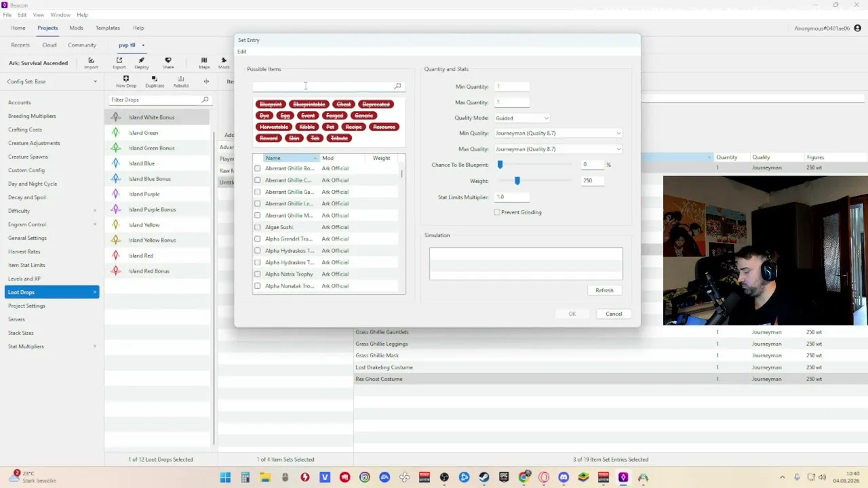Click the Stat Limits Multiplier field
868x488 pixels.
[511, 197]
